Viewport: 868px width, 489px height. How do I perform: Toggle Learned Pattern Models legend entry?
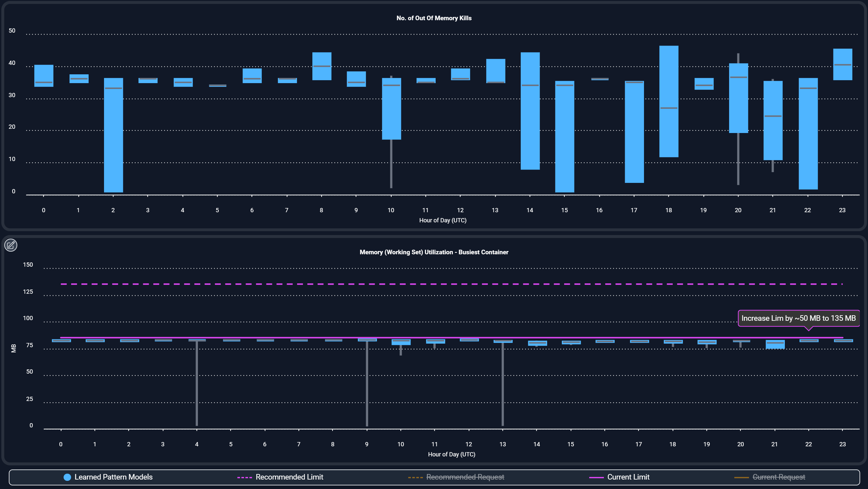pos(113,477)
